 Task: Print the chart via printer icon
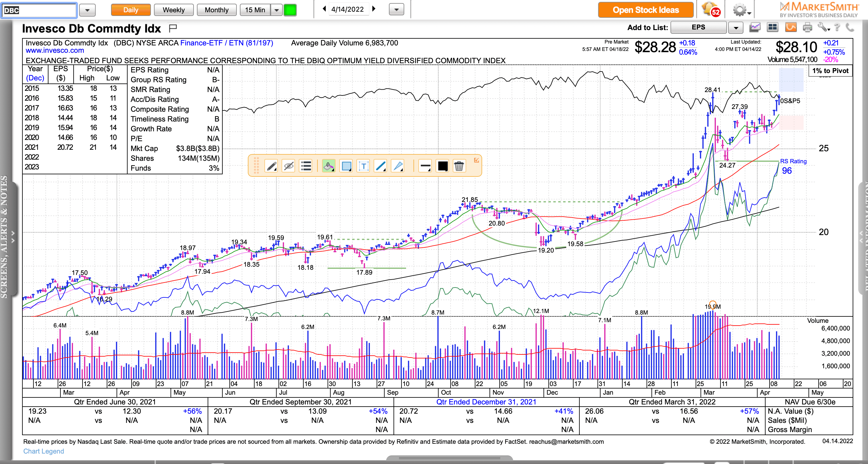(807, 27)
